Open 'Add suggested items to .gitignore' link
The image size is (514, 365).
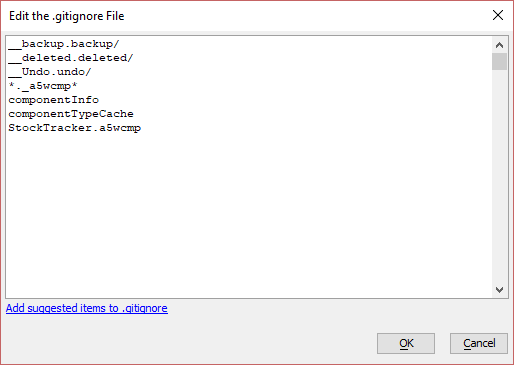(87, 308)
